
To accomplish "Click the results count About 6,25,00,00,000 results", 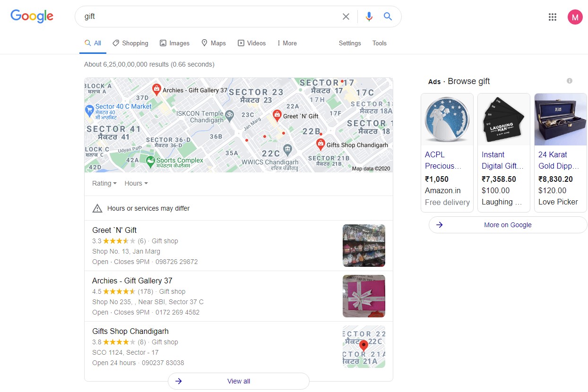I will pyautogui.click(x=149, y=64).
